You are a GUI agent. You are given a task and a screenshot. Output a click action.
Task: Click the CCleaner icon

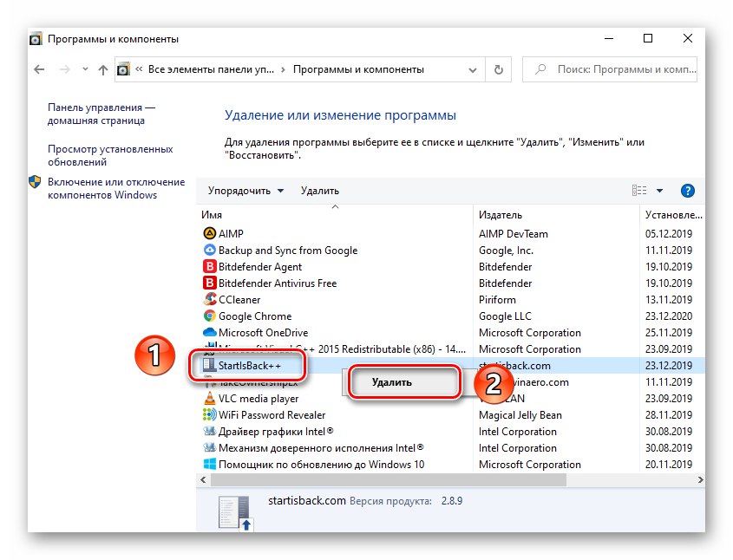[x=209, y=299]
